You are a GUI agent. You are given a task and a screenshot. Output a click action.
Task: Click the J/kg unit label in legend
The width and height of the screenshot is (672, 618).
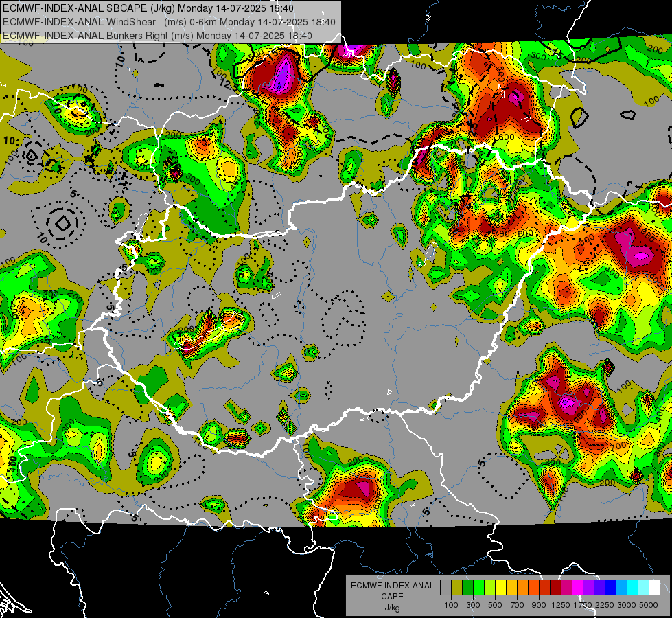click(392, 608)
